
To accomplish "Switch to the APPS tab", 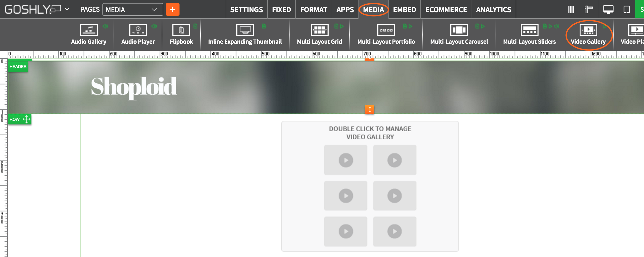I will pyautogui.click(x=345, y=9).
